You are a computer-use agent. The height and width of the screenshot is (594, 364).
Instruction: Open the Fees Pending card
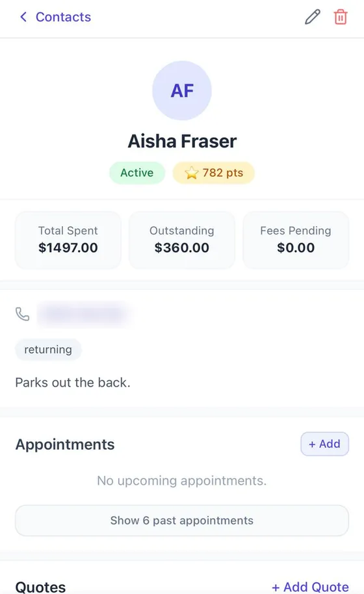(x=296, y=240)
